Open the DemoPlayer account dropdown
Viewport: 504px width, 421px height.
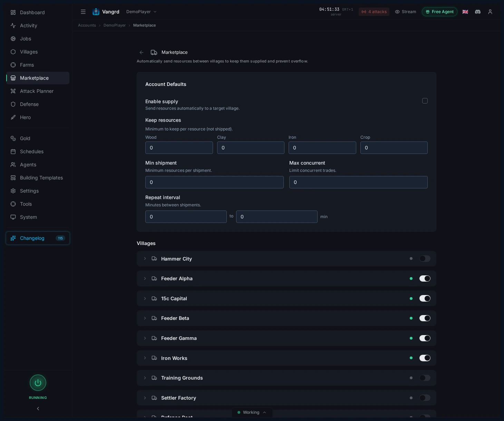click(x=142, y=11)
